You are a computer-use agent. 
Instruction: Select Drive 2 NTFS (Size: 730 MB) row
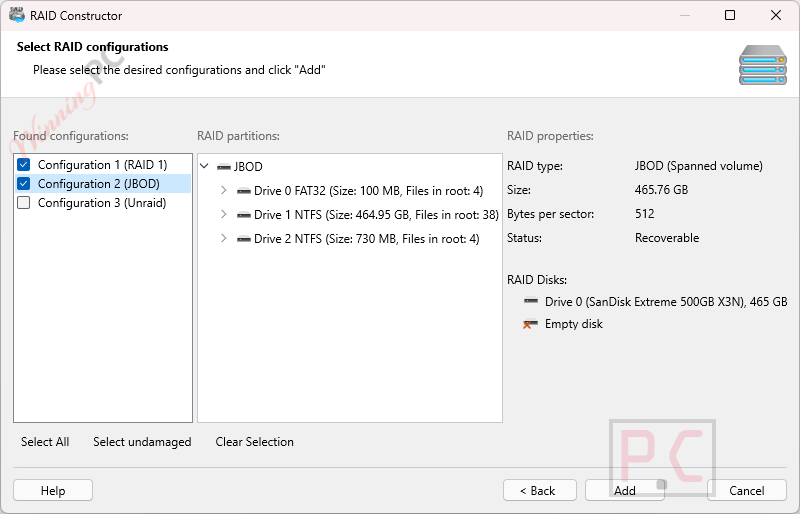click(366, 239)
